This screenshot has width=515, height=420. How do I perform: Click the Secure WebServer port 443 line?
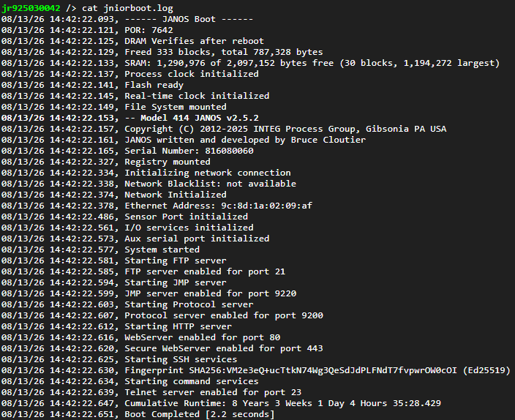(x=162, y=348)
